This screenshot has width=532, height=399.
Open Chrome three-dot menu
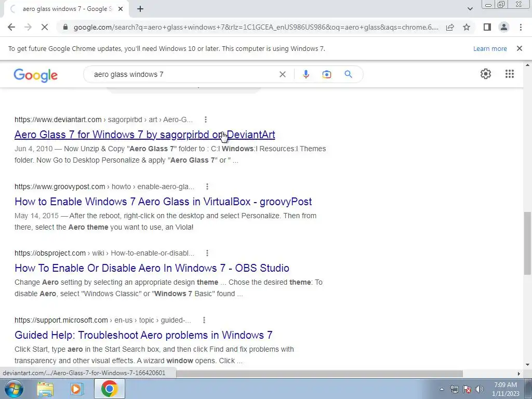point(521,27)
